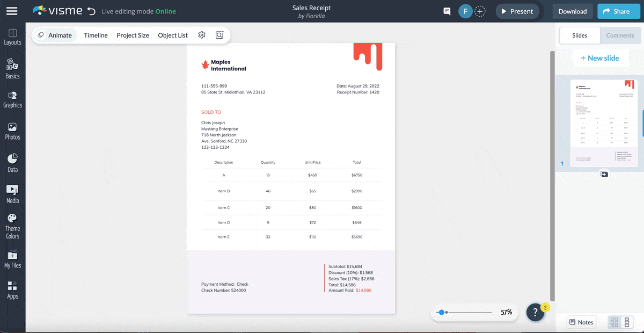Switch to the Comments tab
Screen dimensions: 644x333
point(620,35)
